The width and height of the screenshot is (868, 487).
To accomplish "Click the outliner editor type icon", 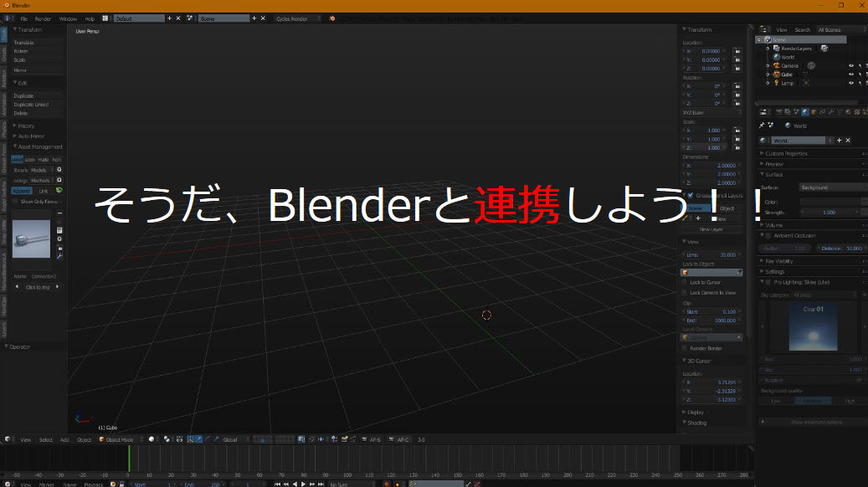I will coord(763,30).
